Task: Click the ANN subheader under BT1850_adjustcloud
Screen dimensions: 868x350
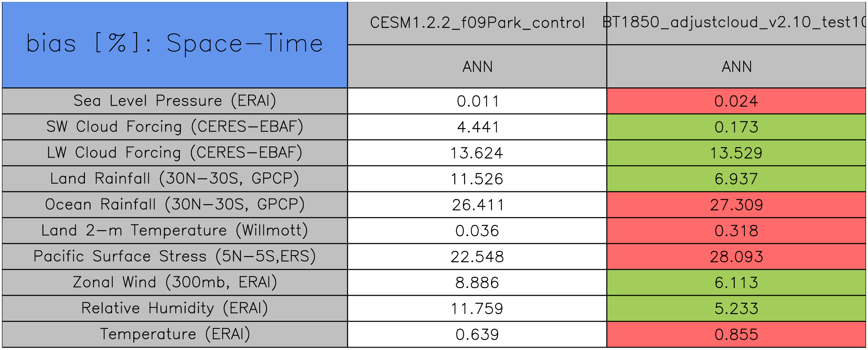Action: [x=736, y=67]
